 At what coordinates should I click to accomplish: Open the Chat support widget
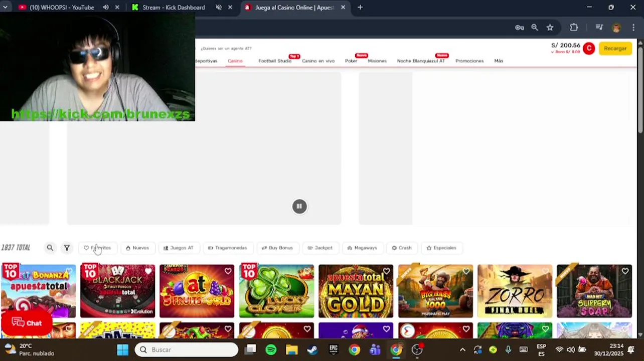tap(27, 323)
